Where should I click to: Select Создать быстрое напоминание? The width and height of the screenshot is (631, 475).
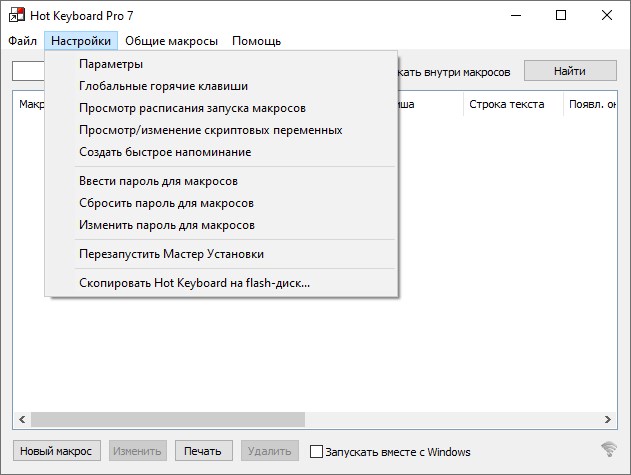click(x=165, y=152)
